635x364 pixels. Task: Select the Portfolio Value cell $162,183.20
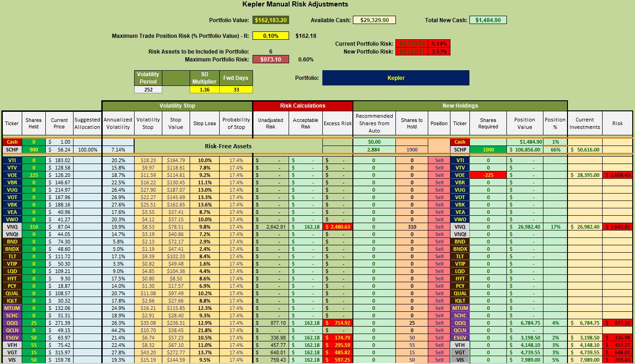click(x=271, y=20)
